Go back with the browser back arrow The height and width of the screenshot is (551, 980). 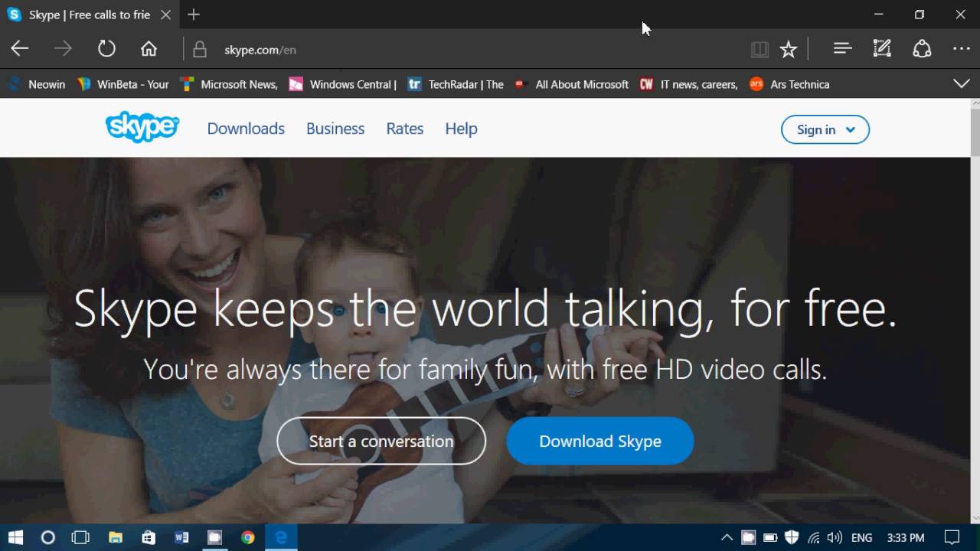20,49
